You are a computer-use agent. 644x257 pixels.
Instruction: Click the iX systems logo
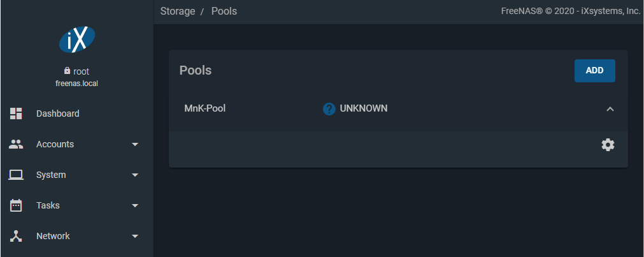(x=77, y=40)
